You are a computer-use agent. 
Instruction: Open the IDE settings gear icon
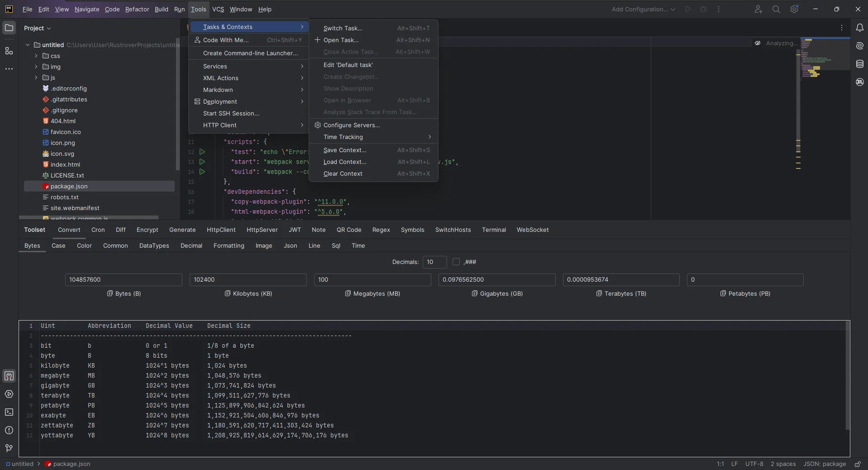click(x=794, y=9)
